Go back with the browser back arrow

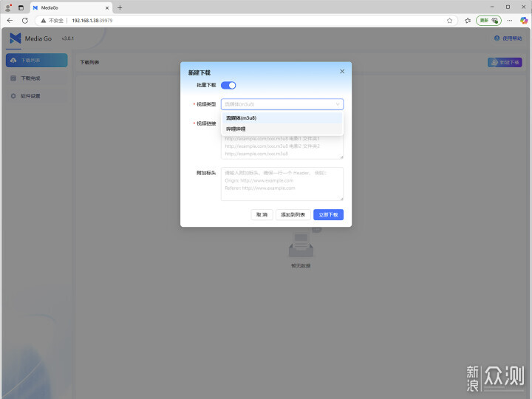coord(10,21)
